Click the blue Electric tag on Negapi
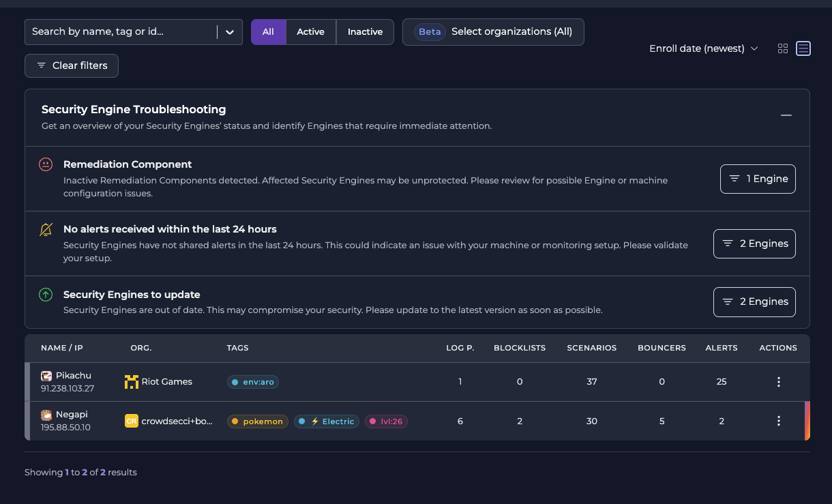This screenshot has height=504, width=832. click(327, 421)
